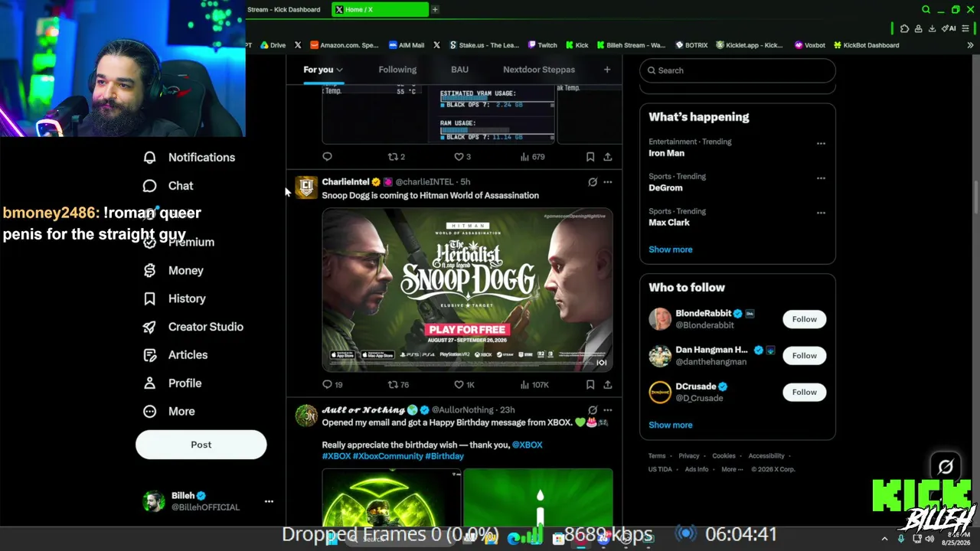
Task: Bookmark the post with 679 views
Action: [590, 157]
